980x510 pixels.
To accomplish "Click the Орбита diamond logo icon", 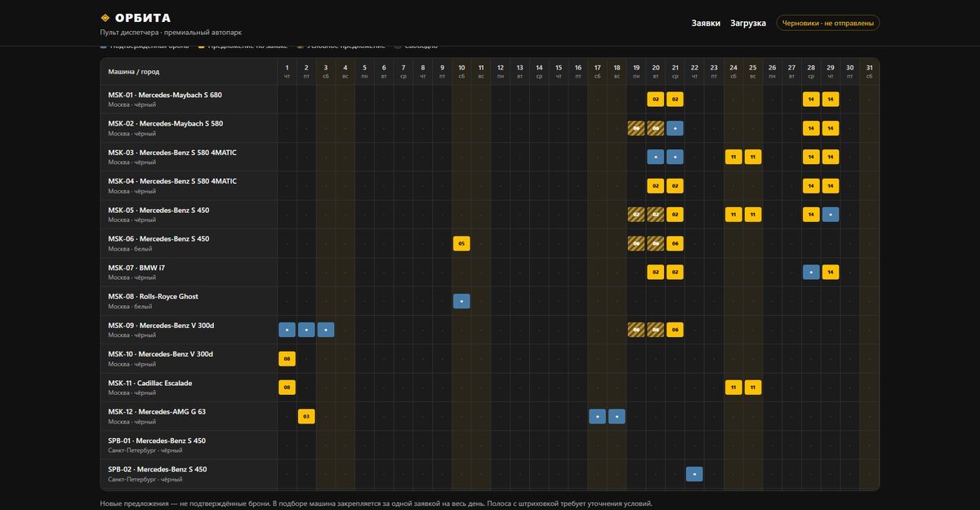I will coord(105,18).
